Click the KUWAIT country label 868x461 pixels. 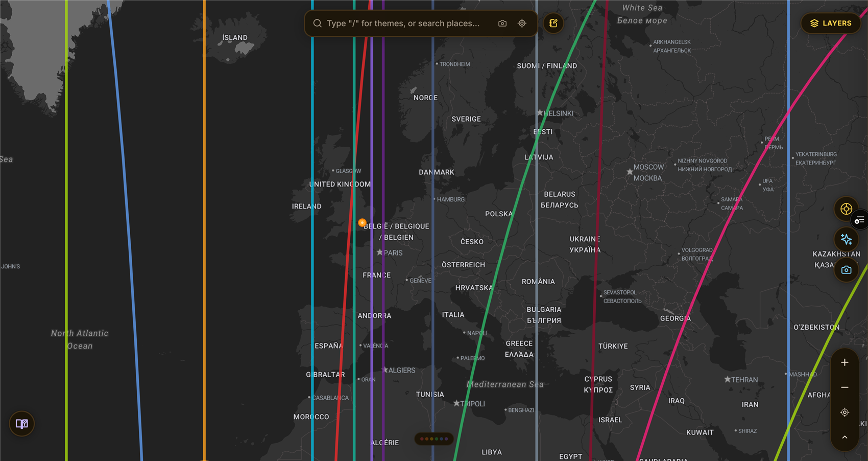click(x=700, y=432)
